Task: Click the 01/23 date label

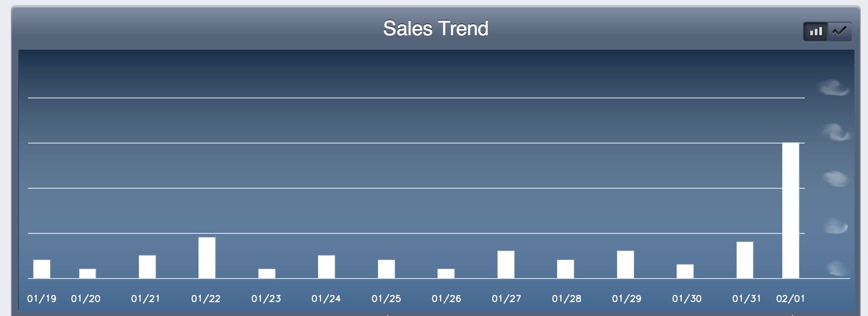Action: coord(266,298)
